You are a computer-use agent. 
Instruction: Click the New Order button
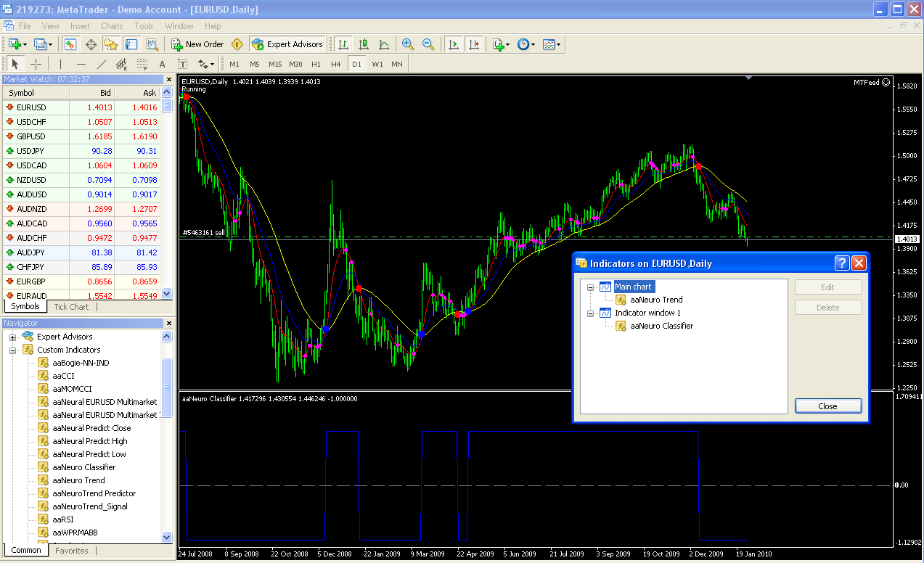[197, 44]
